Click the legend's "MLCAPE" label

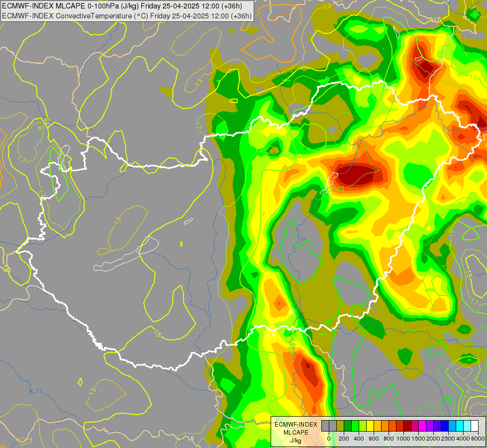296,433
